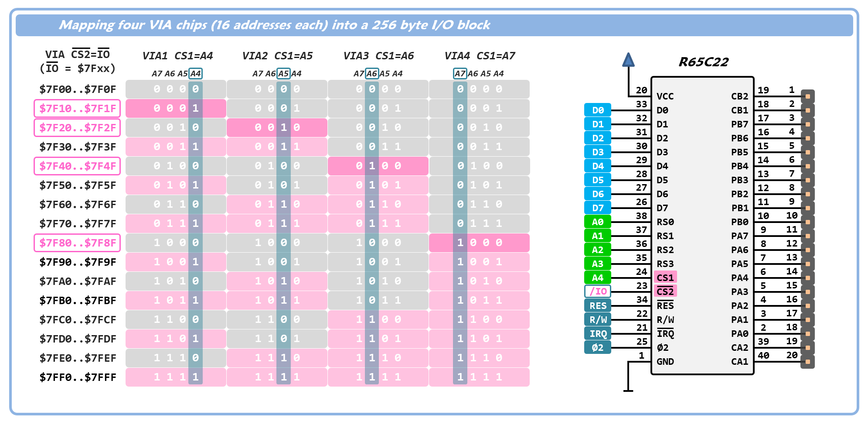Click the $7FF0..$7FFF address row label
The width and height of the screenshot is (868, 425).
[x=78, y=377]
